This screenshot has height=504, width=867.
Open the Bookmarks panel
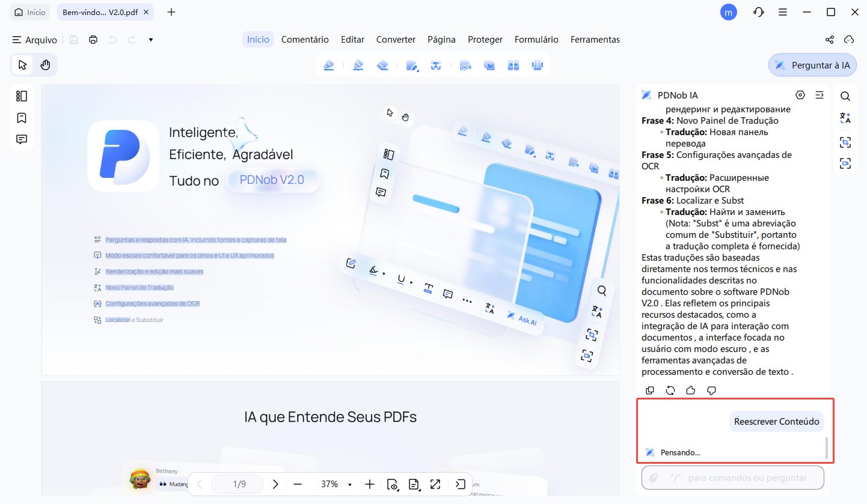[x=22, y=118]
